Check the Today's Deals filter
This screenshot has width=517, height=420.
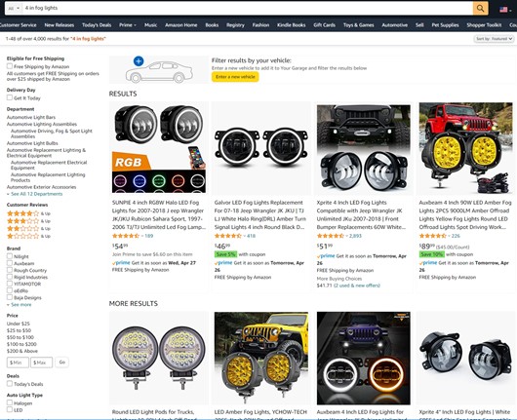point(10,383)
